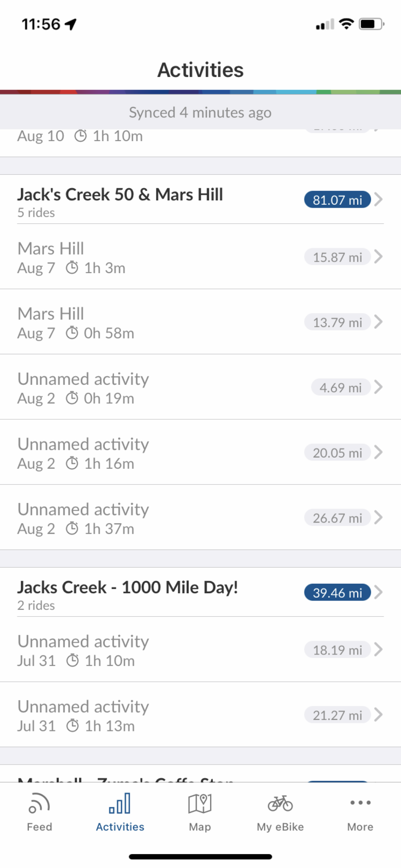The width and height of the screenshot is (401, 868).
Task: Expand the Jacks Creek - 1000 Mile Day chevron
Action: pos(378,593)
